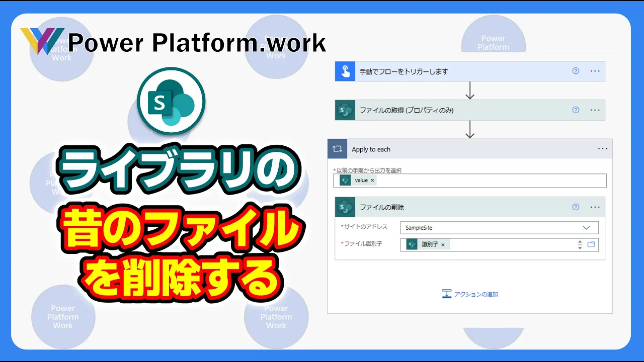Screen dimensions: 644x362
Task: Click the Apply to each loop icon
Action: click(x=337, y=149)
